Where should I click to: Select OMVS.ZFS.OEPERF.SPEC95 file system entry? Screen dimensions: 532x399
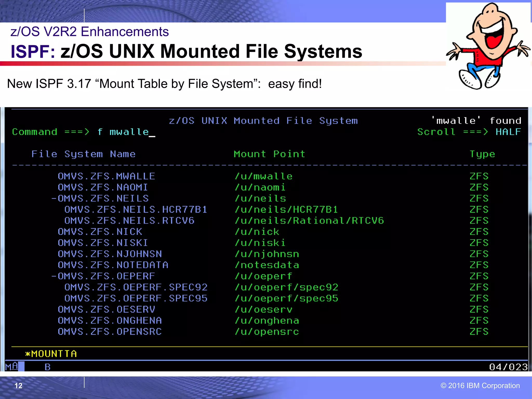136,298
